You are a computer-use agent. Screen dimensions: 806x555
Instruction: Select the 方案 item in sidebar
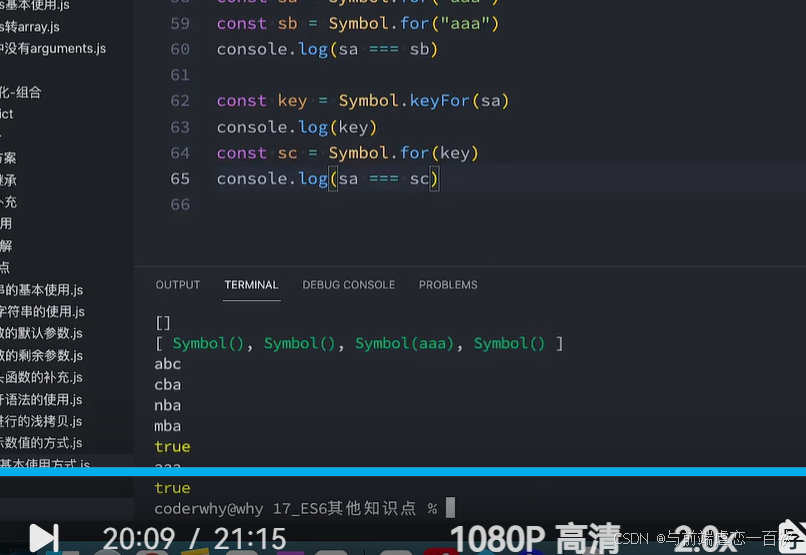point(8,158)
